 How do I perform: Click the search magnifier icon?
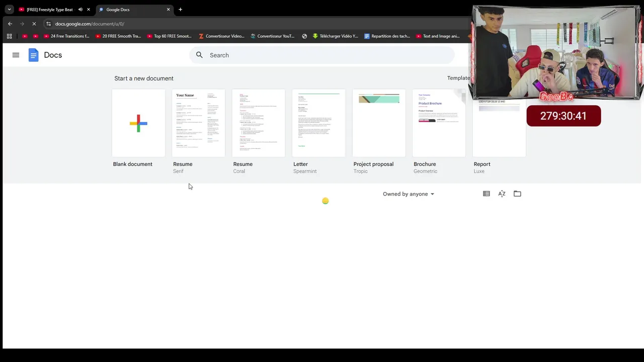pos(199,55)
